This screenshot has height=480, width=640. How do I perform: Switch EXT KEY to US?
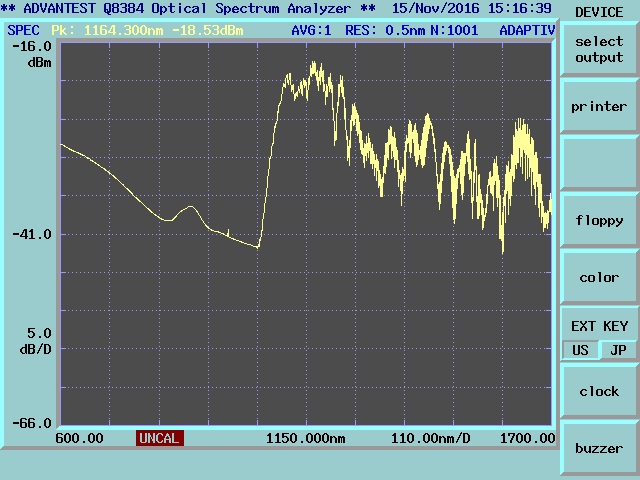(x=580, y=350)
